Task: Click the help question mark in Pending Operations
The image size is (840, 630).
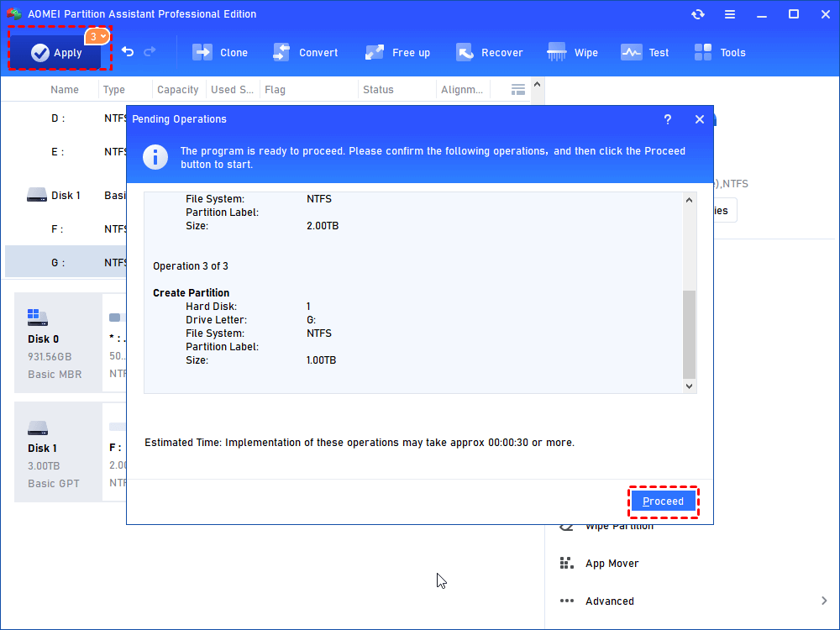Action: point(668,119)
